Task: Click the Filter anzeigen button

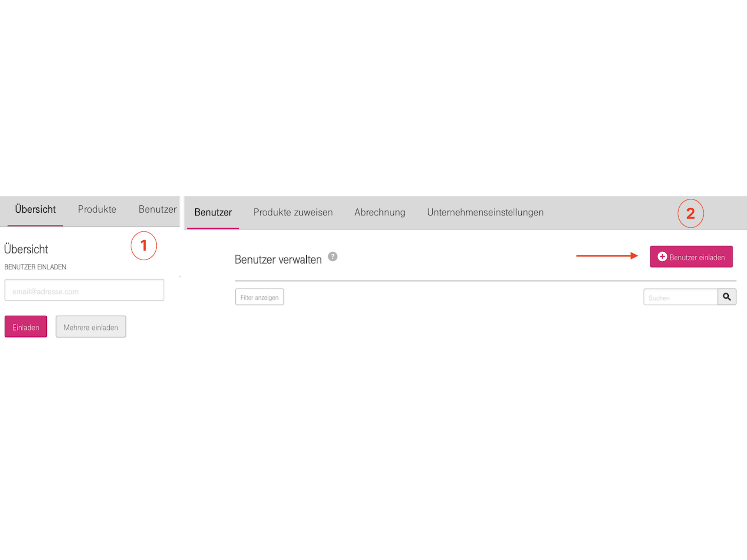Action: pyautogui.click(x=259, y=297)
